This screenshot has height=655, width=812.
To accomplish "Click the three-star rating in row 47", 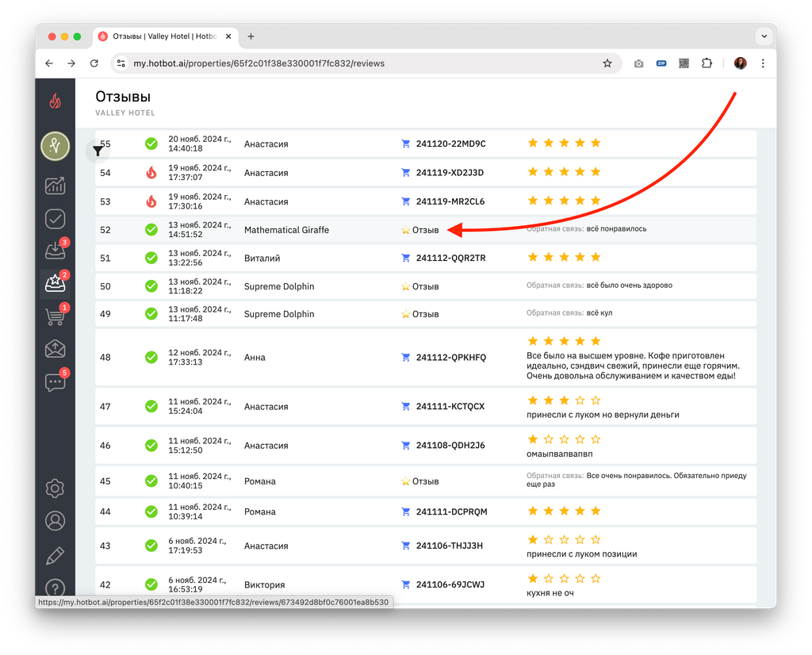I will pyautogui.click(x=564, y=400).
